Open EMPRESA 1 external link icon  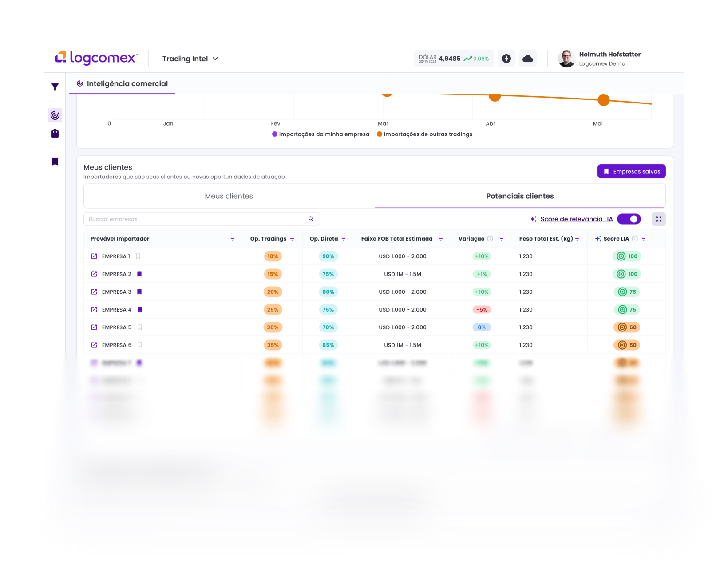click(x=94, y=256)
